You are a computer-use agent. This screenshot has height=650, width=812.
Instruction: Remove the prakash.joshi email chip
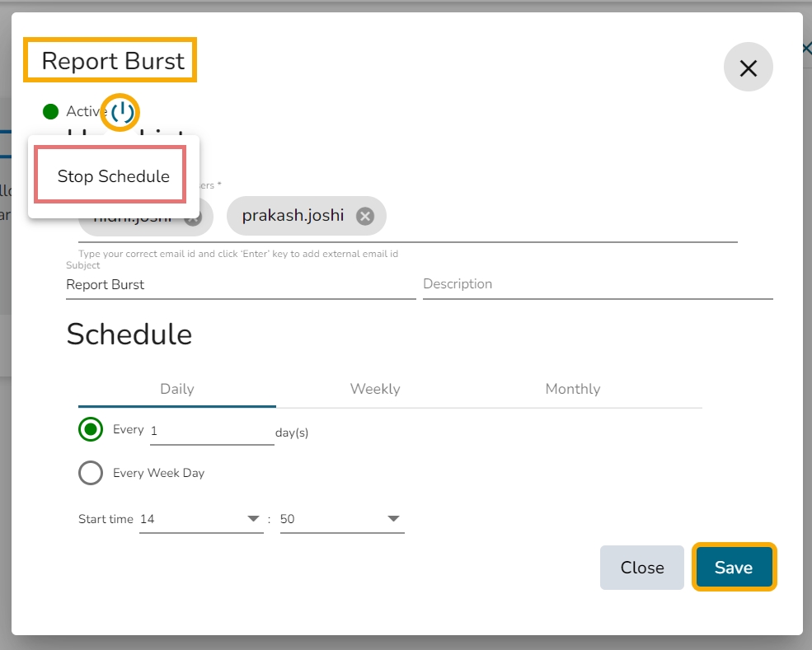coord(364,216)
